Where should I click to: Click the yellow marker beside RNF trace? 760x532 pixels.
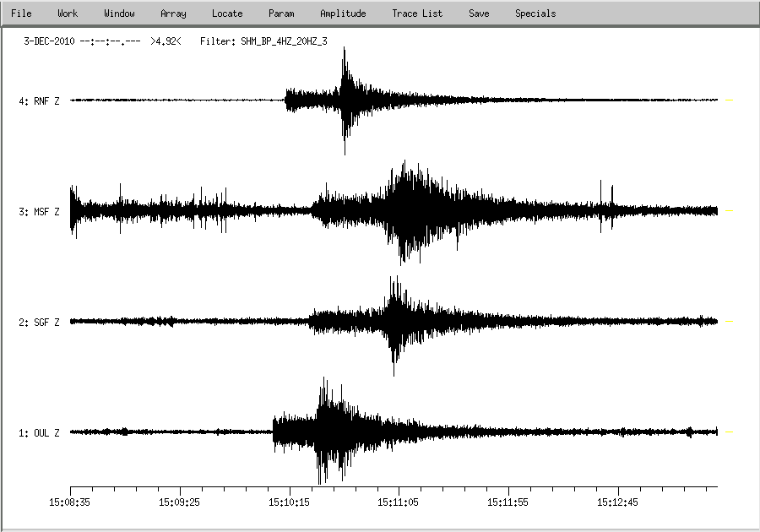pyautogui.click(x=729, y=100)
